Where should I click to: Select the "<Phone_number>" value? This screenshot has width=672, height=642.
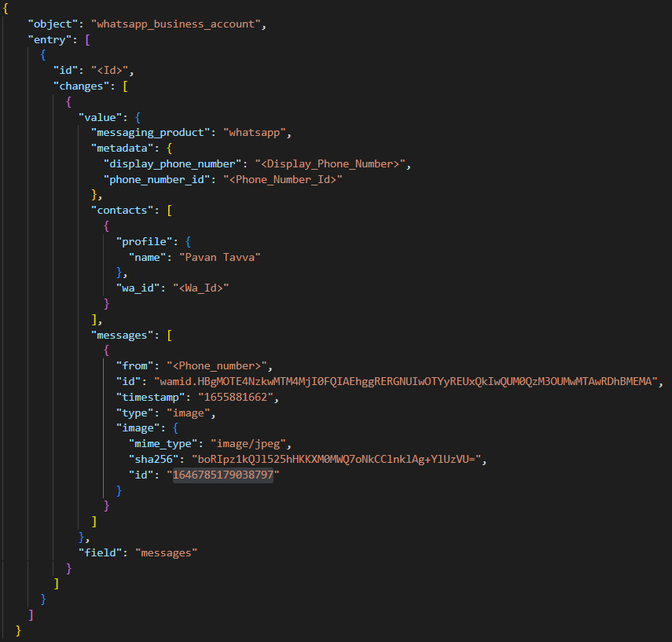(216, 365)
